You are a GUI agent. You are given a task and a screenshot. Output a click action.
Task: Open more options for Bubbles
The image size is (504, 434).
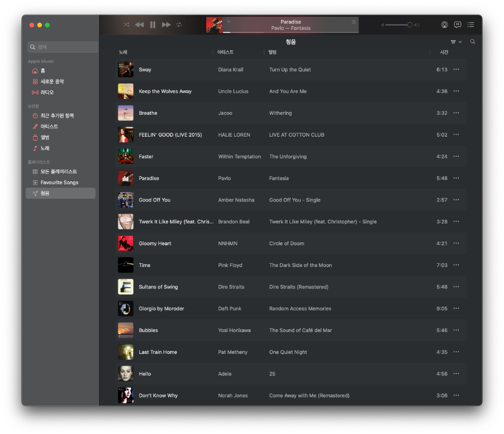click(456, 330)
